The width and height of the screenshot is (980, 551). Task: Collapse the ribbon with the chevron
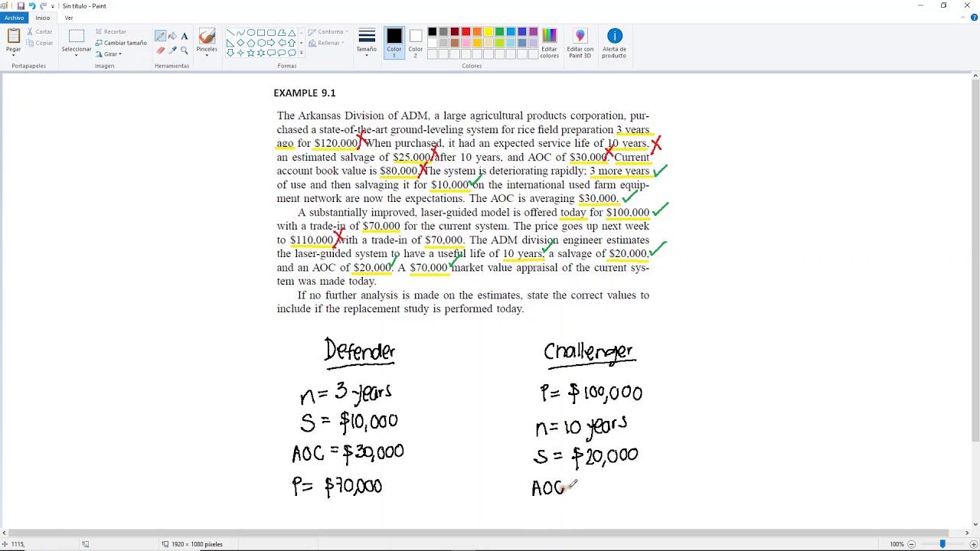pyautogui.click(x=965, y=18)
